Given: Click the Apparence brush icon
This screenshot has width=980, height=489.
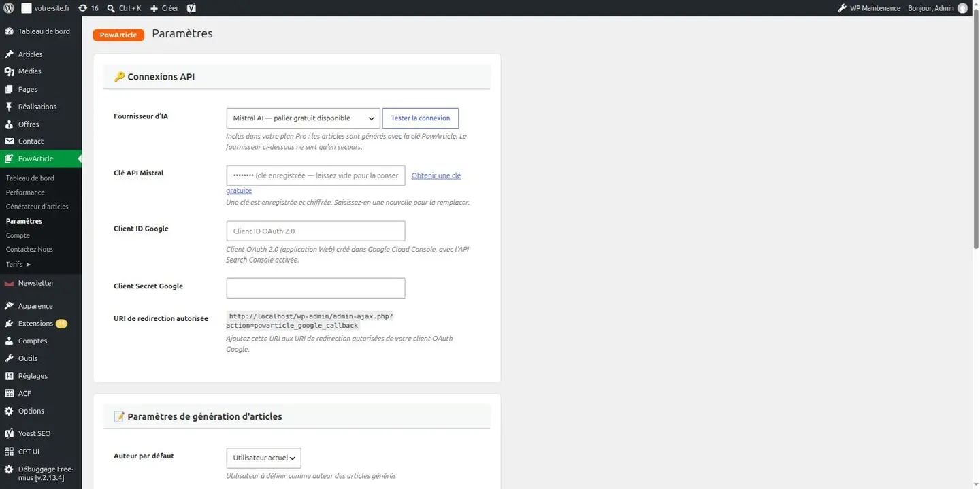Looking at the screenshot, I should click(9, 306).
